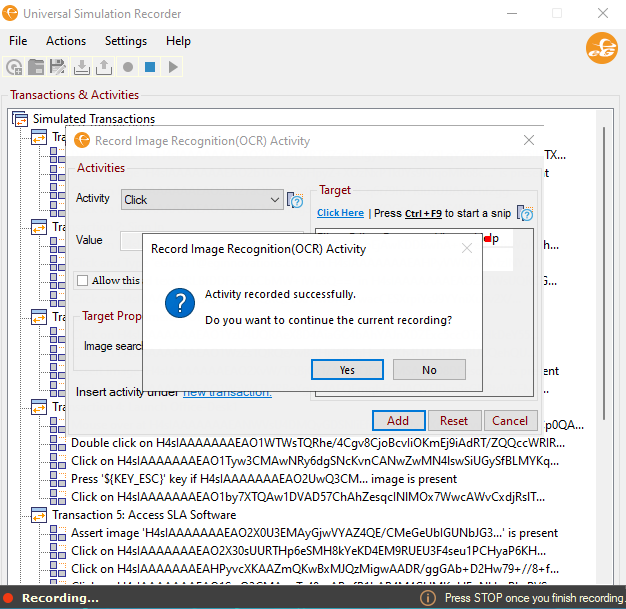Open the Activity dropdown showing Click
The width and height of the screenshot is (626, 609).
(x=203, y=200)
